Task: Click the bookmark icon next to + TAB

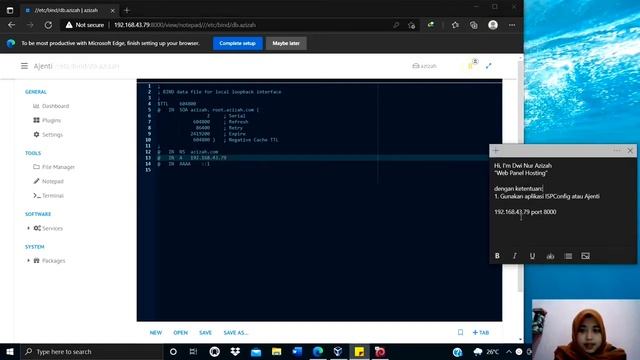Action: (x=460, y=332)
